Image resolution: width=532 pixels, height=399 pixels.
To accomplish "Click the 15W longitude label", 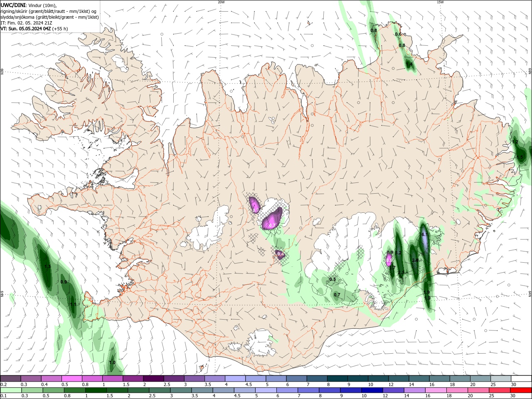I will pos(440,2).
